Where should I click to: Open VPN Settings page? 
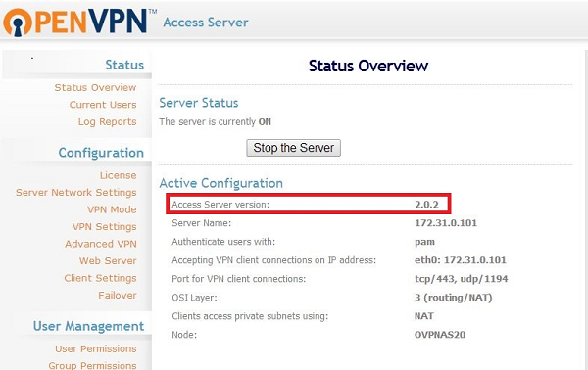[105, 227]
